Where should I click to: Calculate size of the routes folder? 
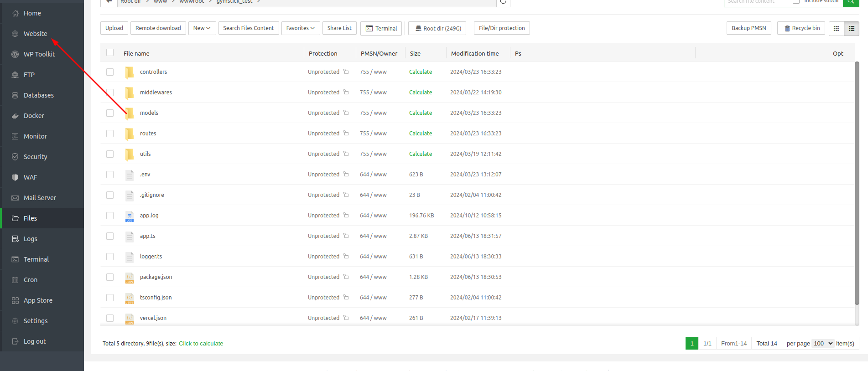420,134
